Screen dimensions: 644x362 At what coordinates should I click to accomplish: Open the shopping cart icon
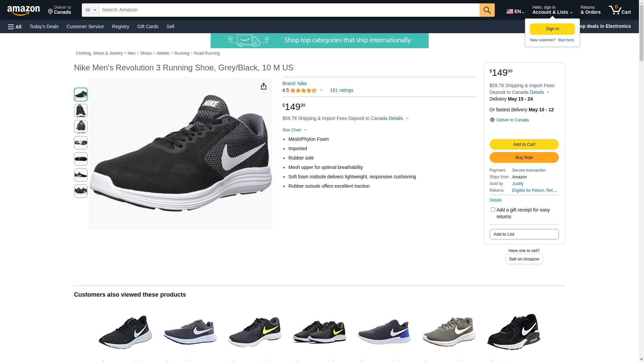point(620,10)
